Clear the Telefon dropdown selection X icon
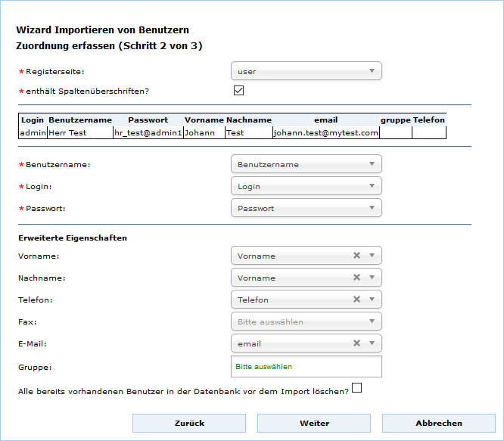 point(356,300)
